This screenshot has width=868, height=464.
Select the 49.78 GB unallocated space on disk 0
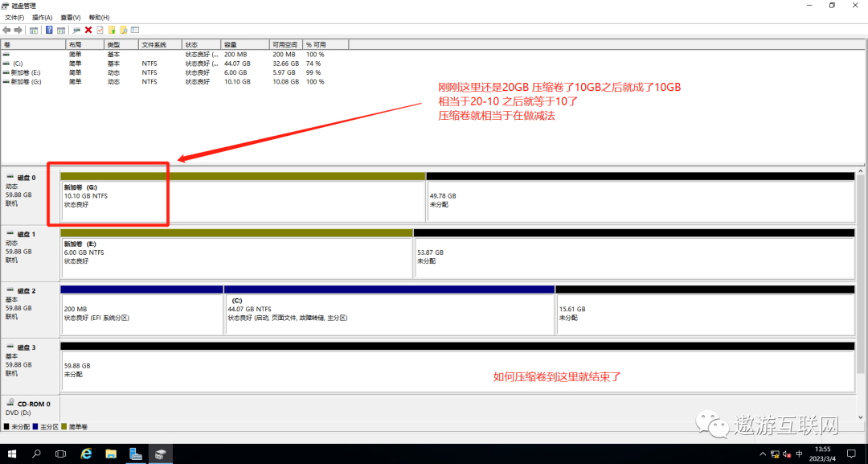[641, 197]
